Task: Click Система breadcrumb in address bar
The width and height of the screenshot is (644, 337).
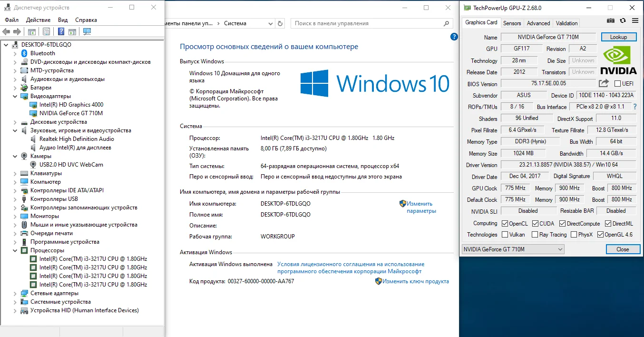Action: [x=235, y=23]
